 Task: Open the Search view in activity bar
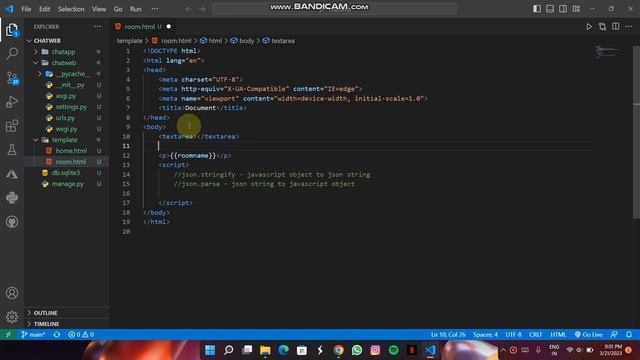point(12,53)
